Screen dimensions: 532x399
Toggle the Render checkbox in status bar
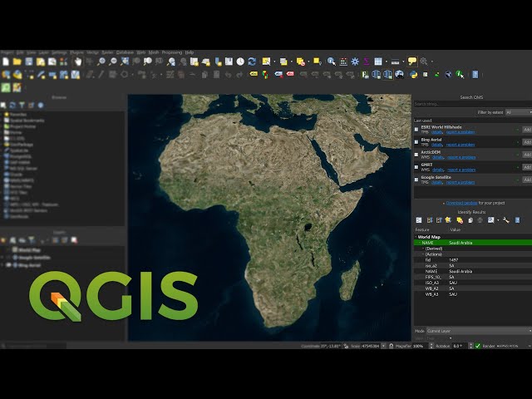tap(478, 346)
